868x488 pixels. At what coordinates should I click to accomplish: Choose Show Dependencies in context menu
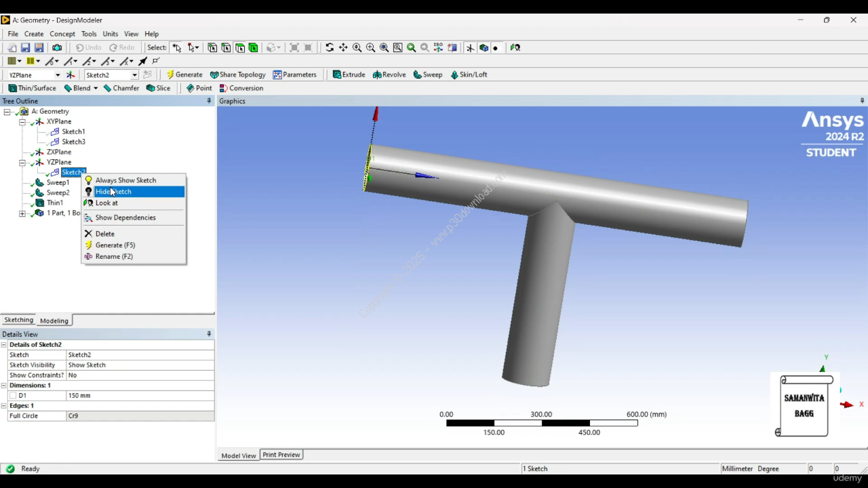point(134,218)
